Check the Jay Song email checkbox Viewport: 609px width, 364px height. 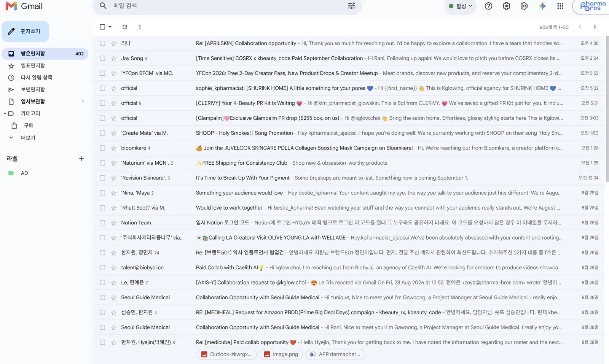pyautogui.click(x=102, y=58)
